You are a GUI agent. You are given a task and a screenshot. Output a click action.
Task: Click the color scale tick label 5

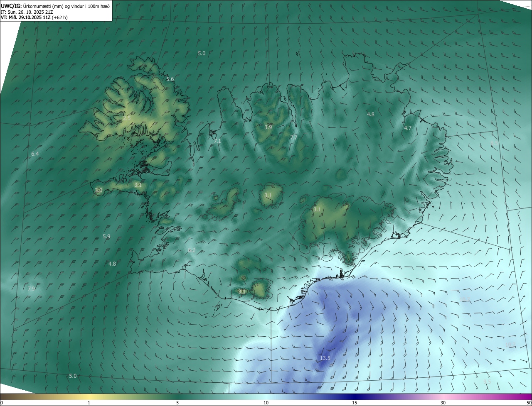(x=177, y=403)
